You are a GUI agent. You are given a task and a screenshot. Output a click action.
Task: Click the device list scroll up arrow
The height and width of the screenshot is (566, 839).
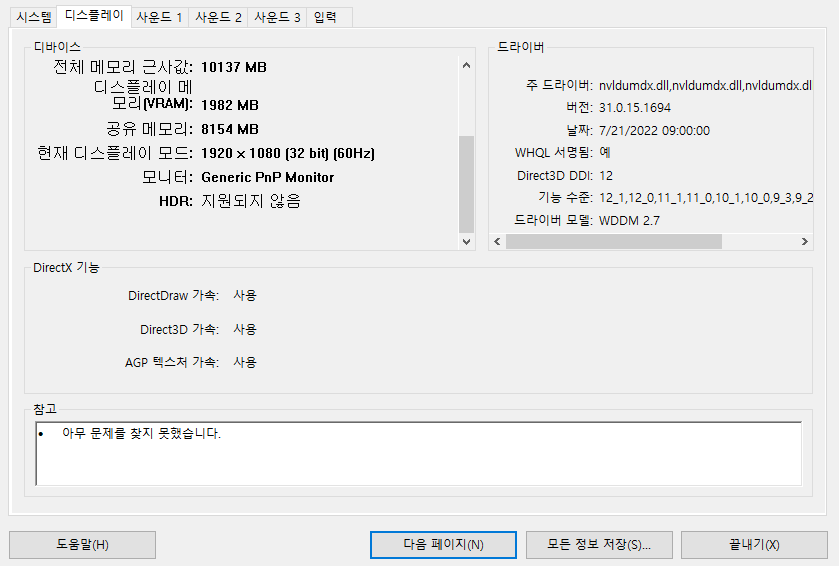(466, 66)
